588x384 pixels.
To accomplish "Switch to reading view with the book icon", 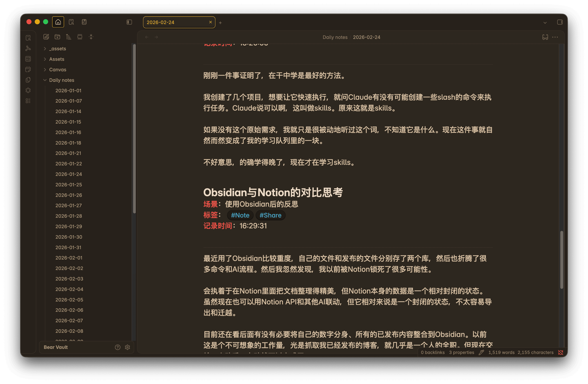I will coord(545,37).
